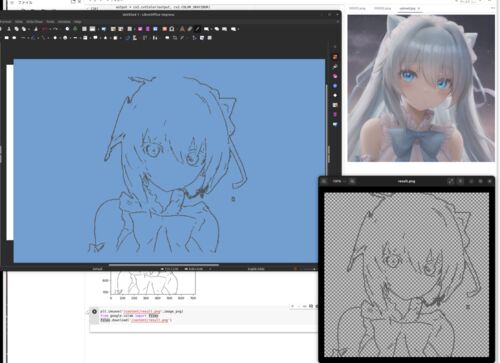Click the Display Grid icon in Impress toolbar
Viewport: 500px width, 363px height.
coord(84,29)
